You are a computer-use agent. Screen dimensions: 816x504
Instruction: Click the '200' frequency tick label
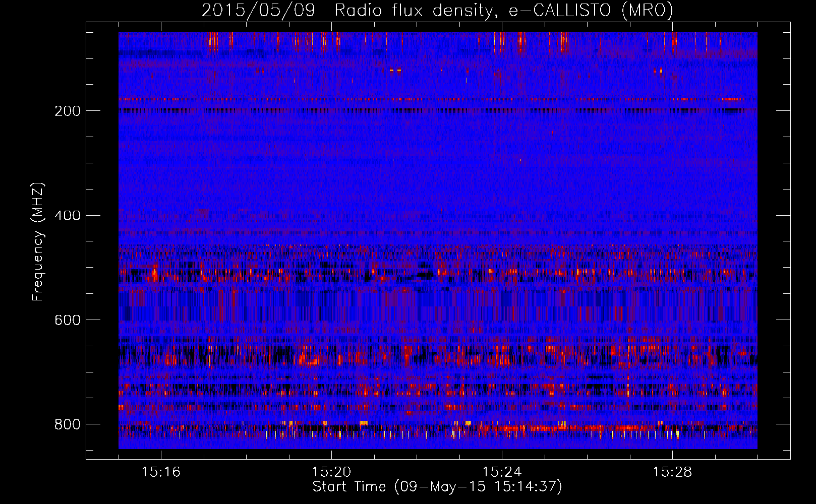(x=68, y=111)
